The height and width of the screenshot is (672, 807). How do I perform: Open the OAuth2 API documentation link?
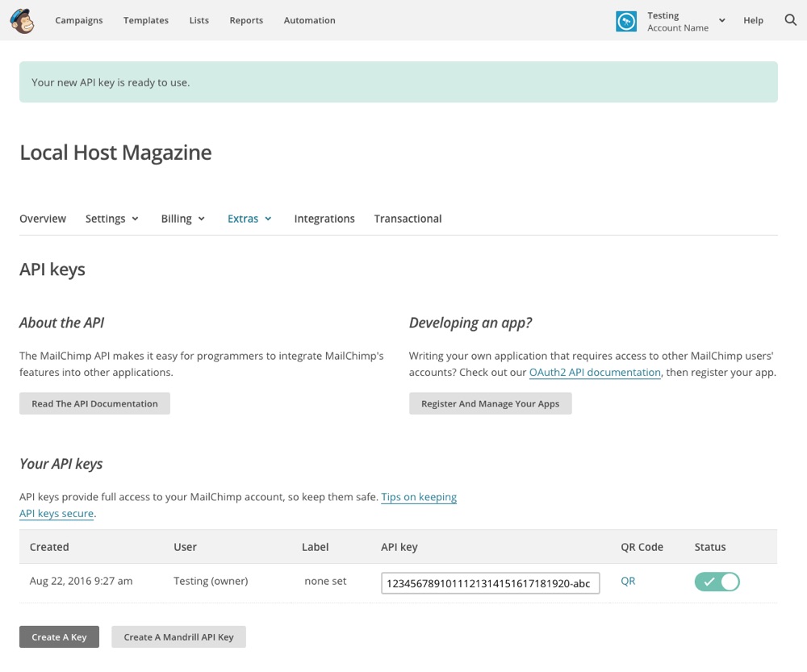[x=595, y=373]
